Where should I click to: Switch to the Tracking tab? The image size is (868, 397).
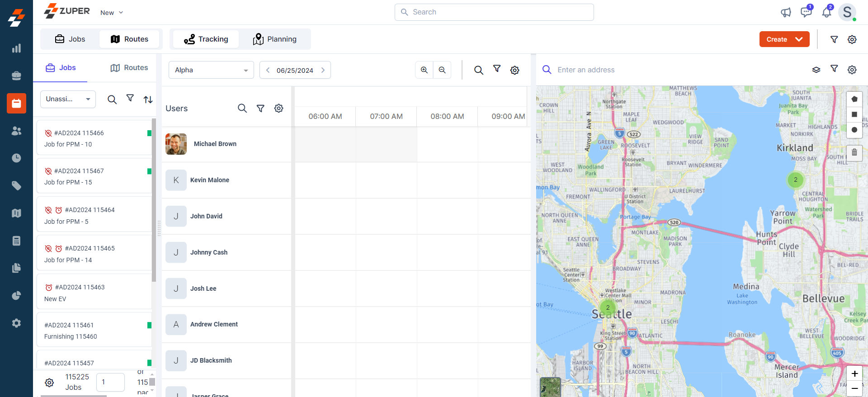(x=206, y=39)
